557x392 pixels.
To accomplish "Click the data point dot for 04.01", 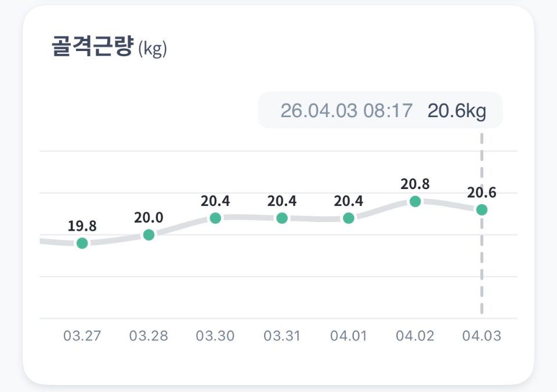I will [x=348, y=218].
